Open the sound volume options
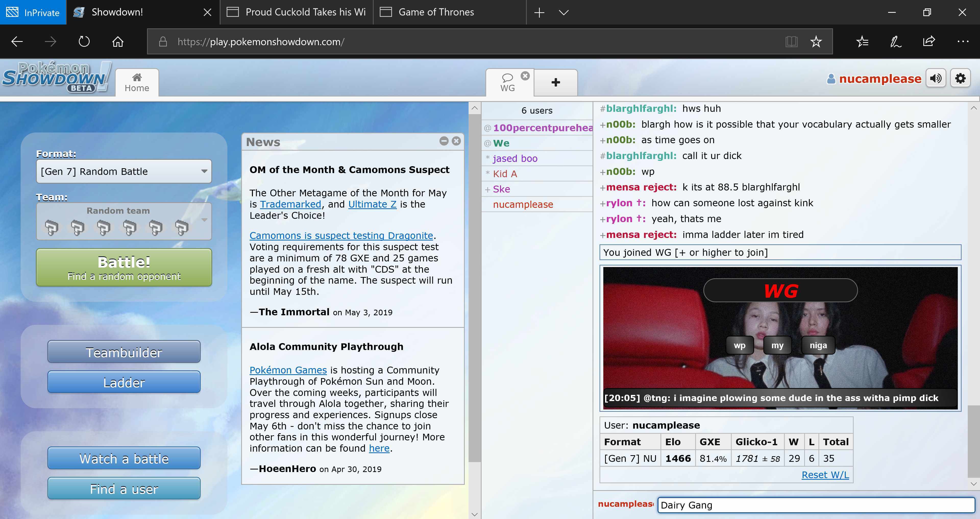980x519 pixels. [x=936, y=78]
